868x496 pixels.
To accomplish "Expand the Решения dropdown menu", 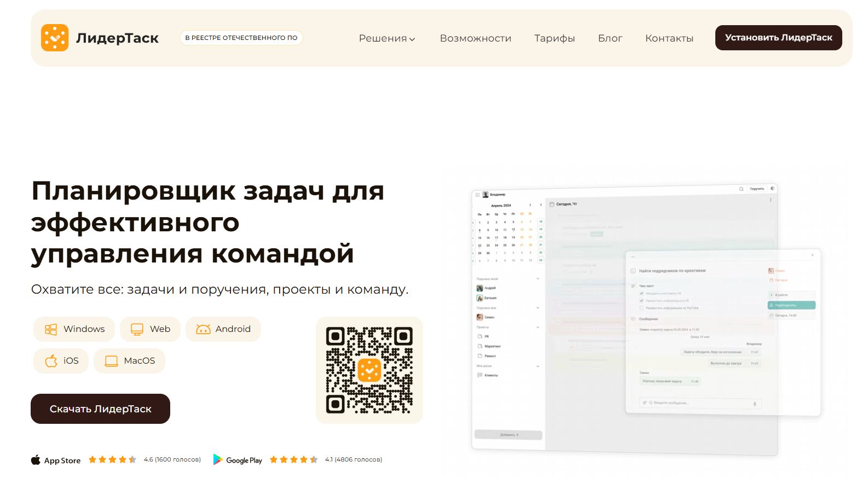I will [387, 38].
